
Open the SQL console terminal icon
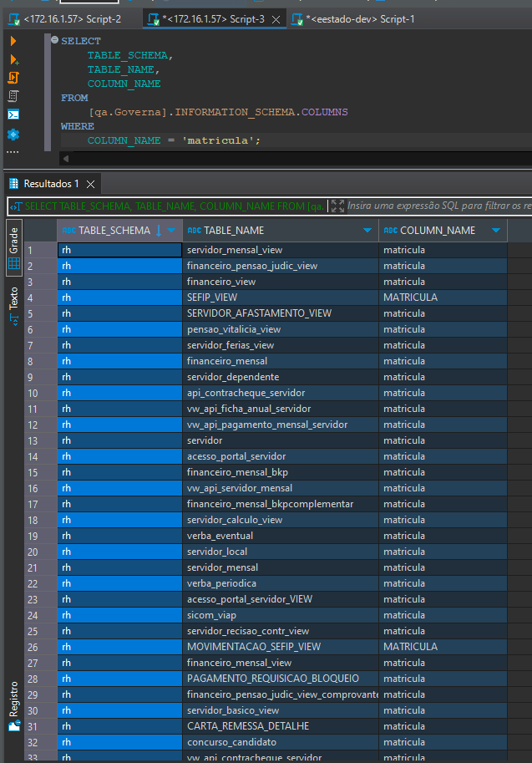click(13, 114)
